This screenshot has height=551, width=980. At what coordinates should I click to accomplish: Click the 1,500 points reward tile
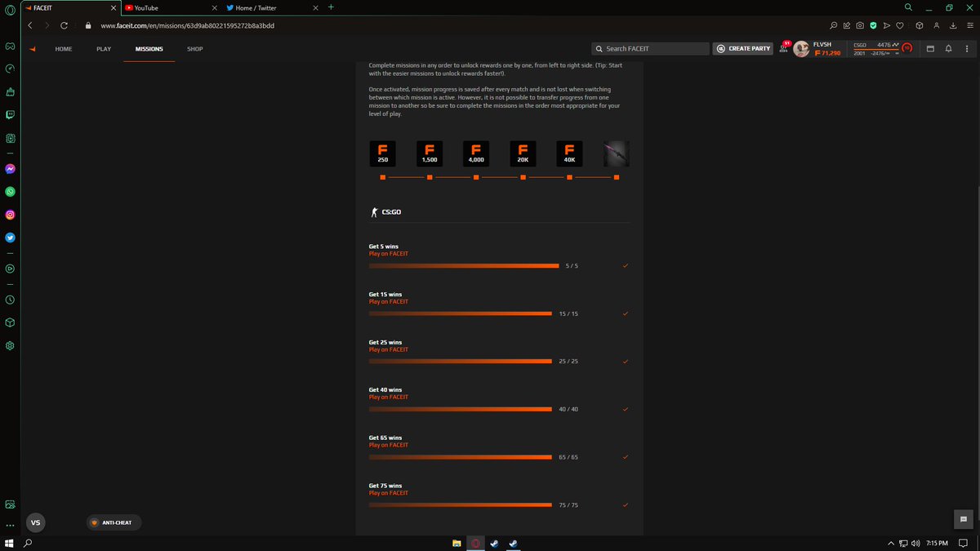click(430, 153)
